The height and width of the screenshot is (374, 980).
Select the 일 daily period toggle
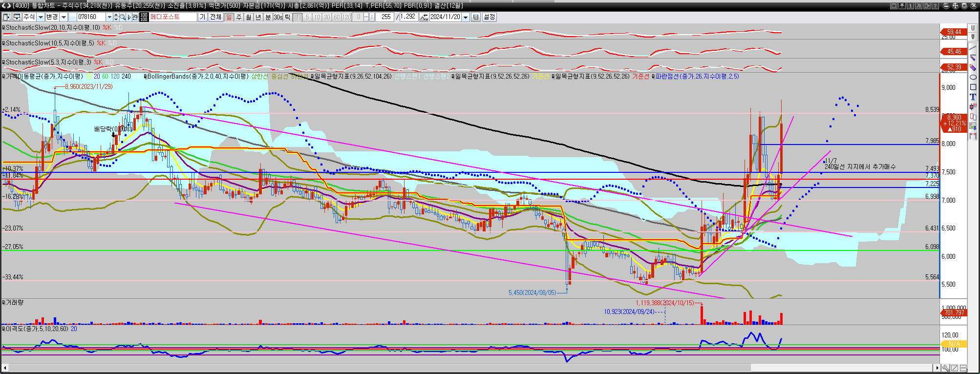click(x=229, y=17)
